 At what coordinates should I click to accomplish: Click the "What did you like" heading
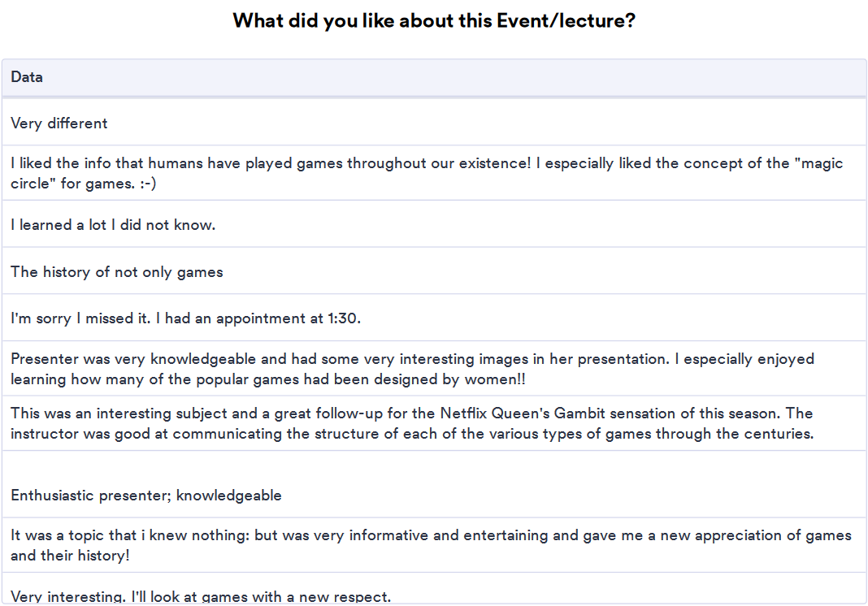[433, 20]
